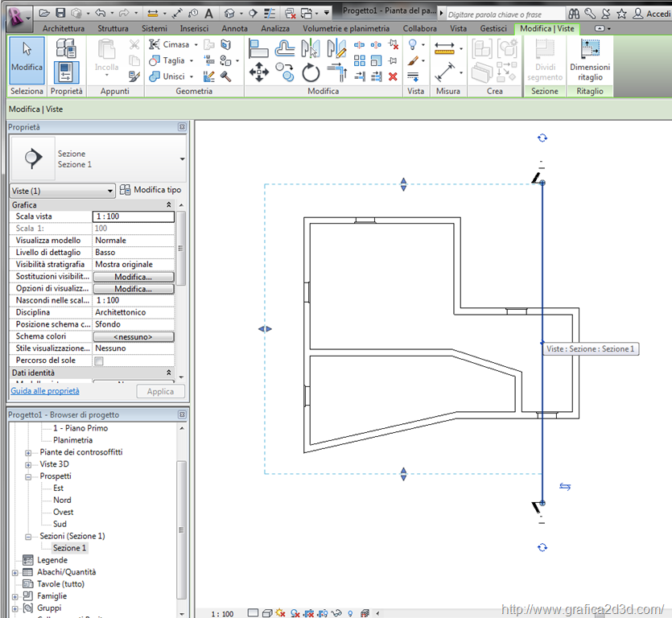Open the Sezione type selector dropdown

point(182,159)
